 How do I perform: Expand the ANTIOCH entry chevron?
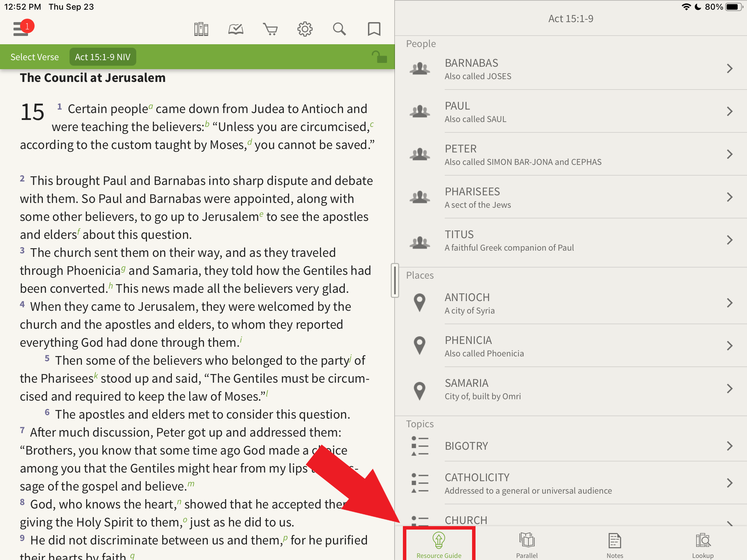point(730,303)
